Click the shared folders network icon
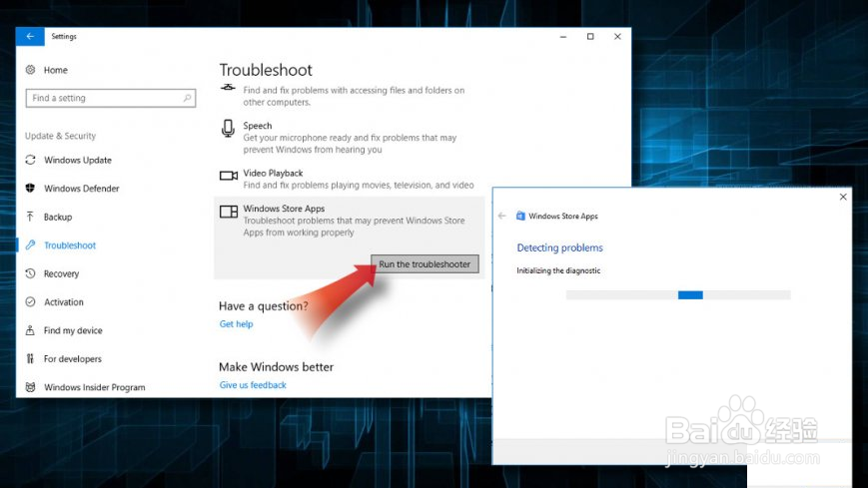Viewport: 868px width, 488px height. [228, 88]
